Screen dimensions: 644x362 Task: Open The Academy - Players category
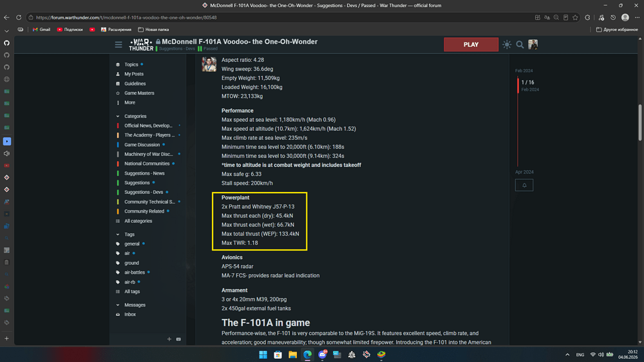(148, 135)
